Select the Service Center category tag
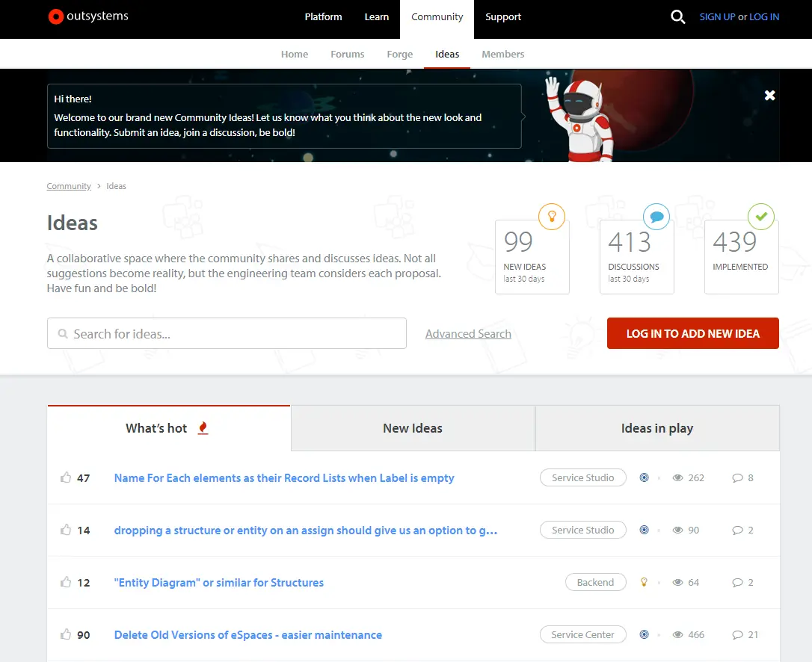 click(582, 634)
